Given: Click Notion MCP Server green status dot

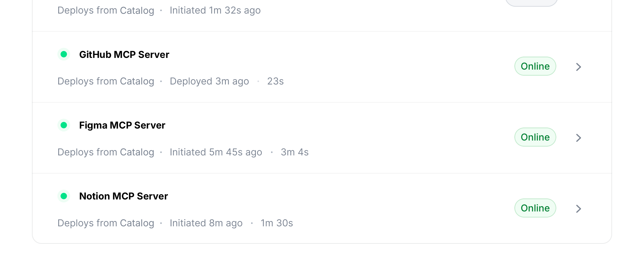Looking at the screenshot, I should [x=64, y=196].
